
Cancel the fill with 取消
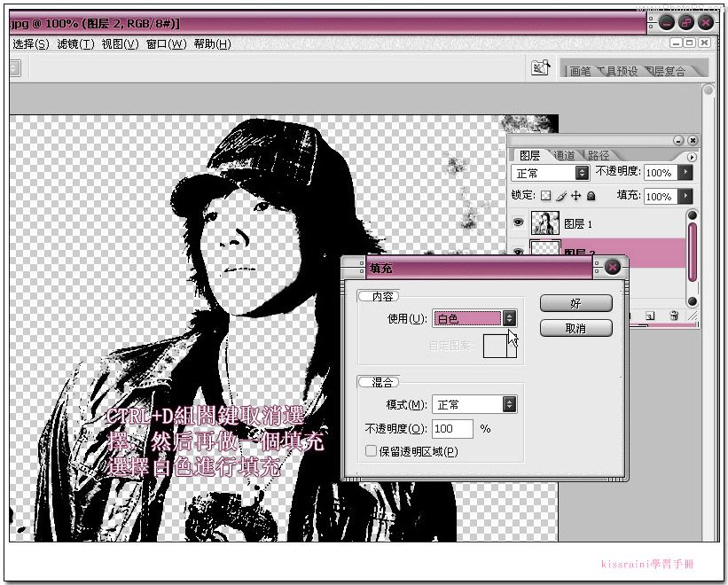coord(575,329)
